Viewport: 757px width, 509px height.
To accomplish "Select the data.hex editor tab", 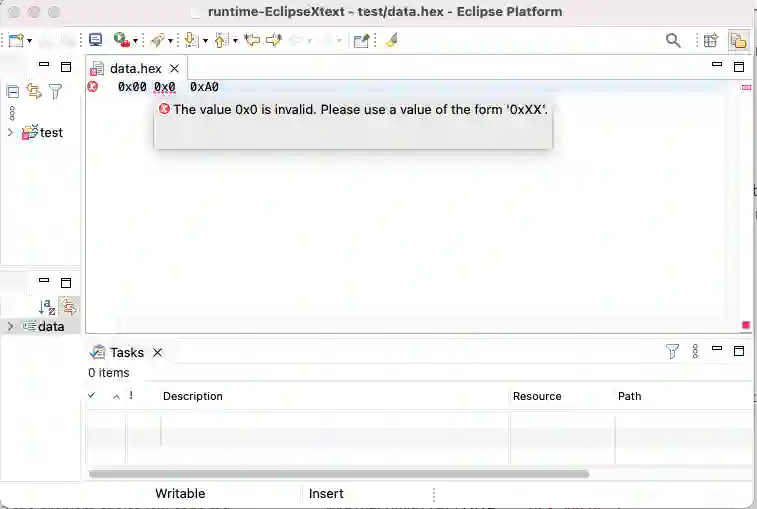I will click(134, 69).
